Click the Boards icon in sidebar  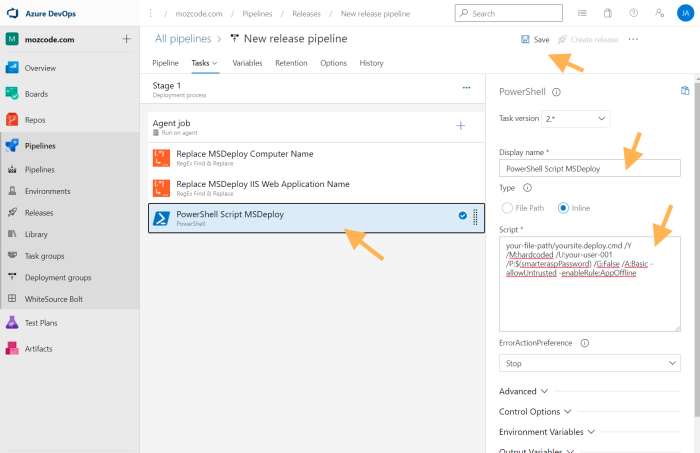point(12,94)
